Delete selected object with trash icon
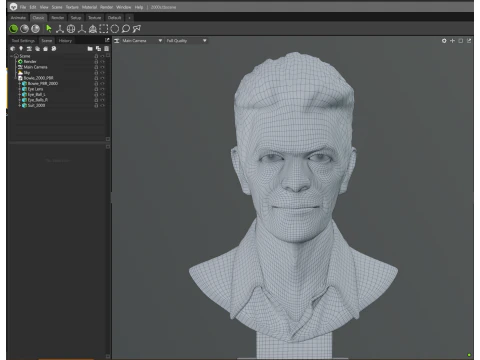This screenshot has width=480, height=360. 106,49
